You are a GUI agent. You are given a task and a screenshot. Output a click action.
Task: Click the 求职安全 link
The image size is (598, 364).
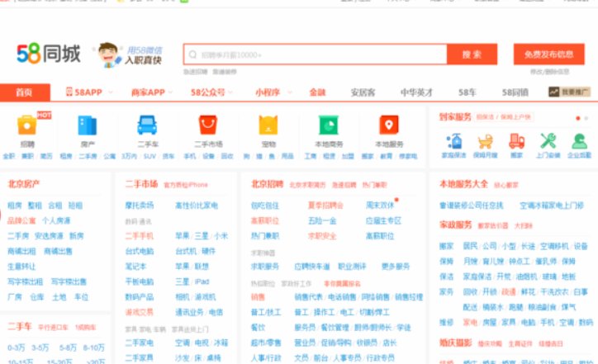(x=322, y=236)
